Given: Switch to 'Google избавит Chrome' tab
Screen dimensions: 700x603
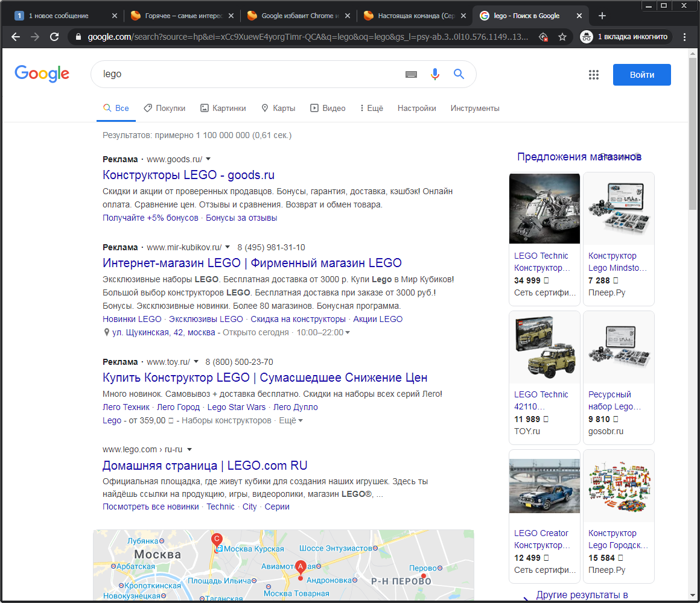Looking at the screenshot, I should pos(297,16).
